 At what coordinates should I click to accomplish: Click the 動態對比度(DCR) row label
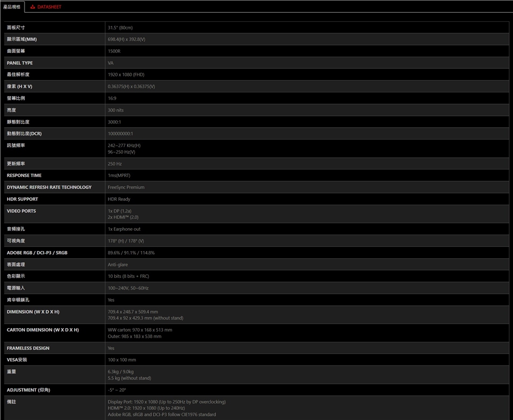24,134
